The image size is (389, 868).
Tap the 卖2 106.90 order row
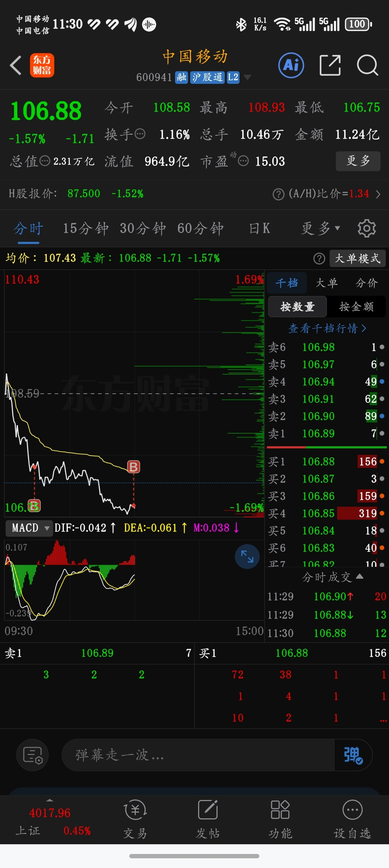pyautogui.click(x=326, y=416)
